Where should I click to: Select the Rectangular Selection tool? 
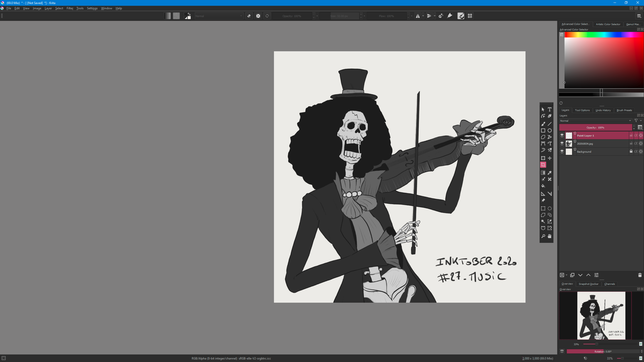click(543, 209)
